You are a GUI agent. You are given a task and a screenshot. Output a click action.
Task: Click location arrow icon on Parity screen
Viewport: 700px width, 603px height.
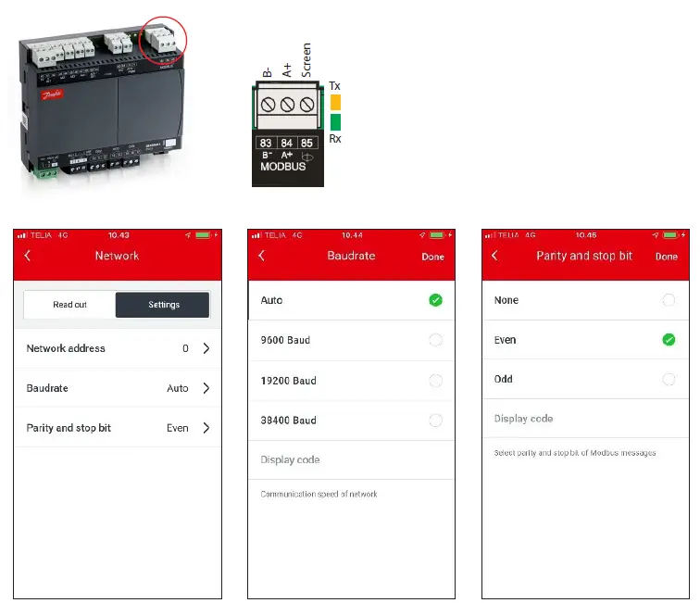pyautogui.click(x=655, y=235)
